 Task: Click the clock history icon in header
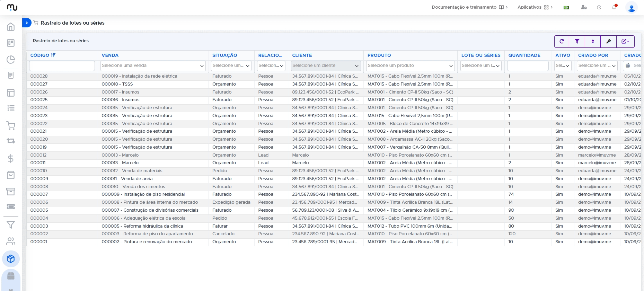point(599,7)
